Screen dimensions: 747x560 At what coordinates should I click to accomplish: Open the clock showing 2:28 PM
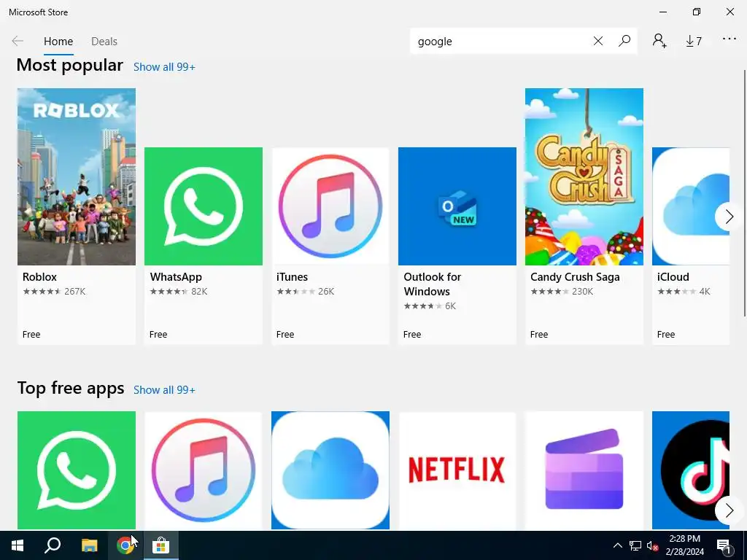click(x=684, y=545)
